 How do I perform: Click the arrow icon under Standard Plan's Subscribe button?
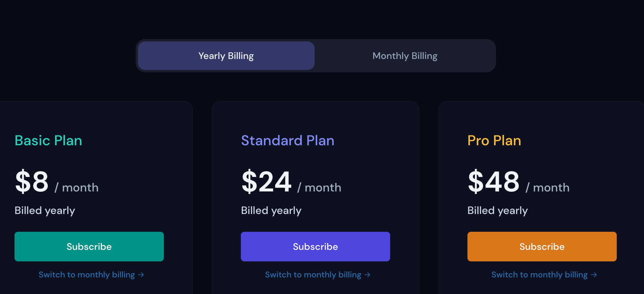368,275
